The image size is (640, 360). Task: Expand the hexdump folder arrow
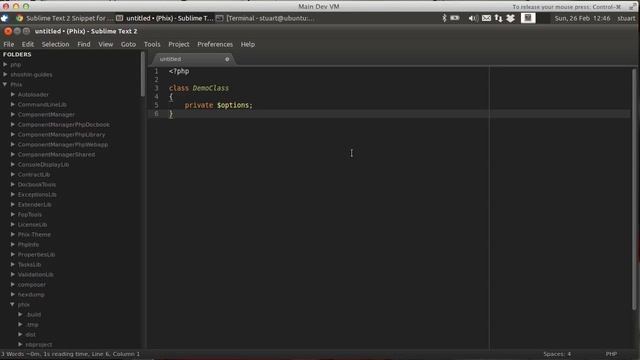(13, 294)
